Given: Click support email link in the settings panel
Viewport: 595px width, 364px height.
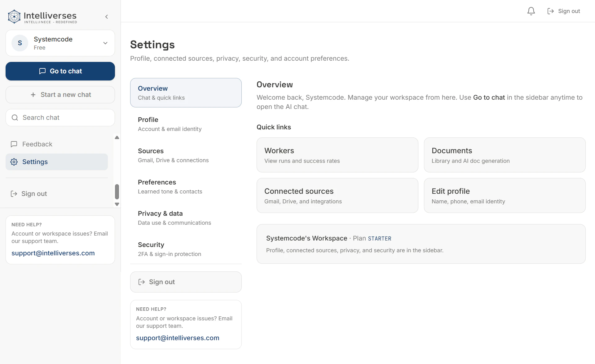Looking at the screenshot, I should click(178, 338).
